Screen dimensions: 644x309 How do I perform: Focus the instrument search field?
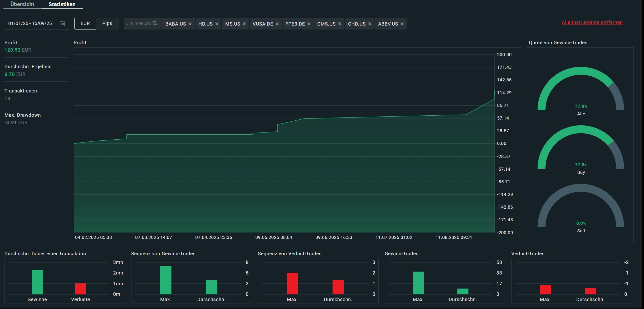point(139,23)
